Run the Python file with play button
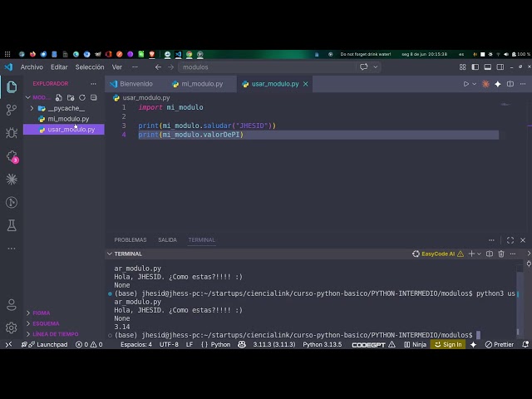Image resolution: width=532 pixels, height=399 pixels. pos(466,84)
